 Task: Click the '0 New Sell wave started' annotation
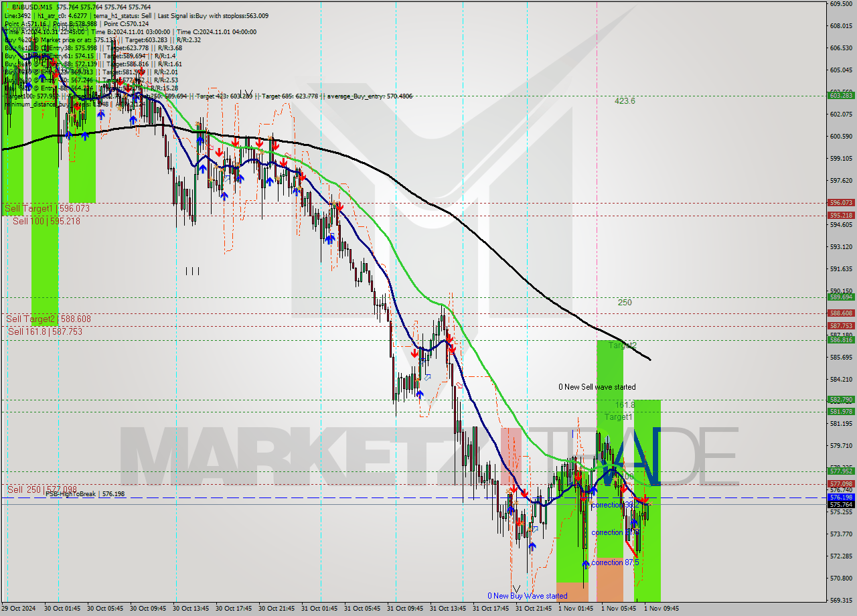597,387
